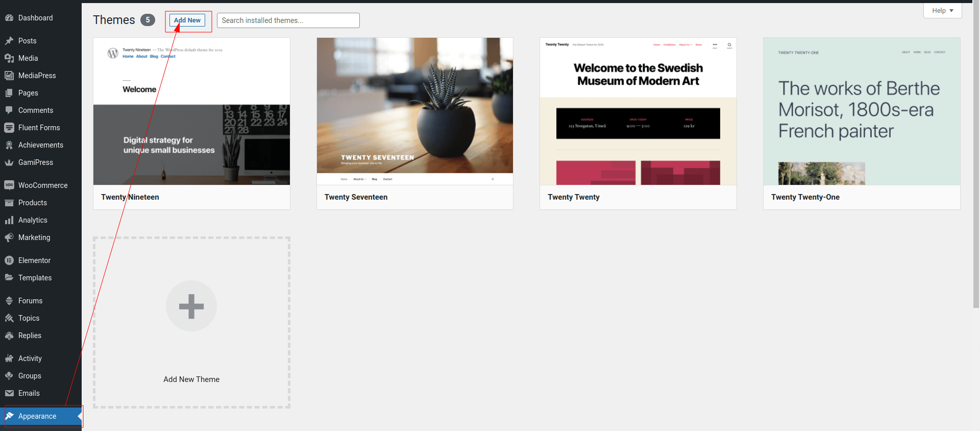Click the Marketing megaphone icon
This screenshot has width=980, height=431.
point(9,237)
